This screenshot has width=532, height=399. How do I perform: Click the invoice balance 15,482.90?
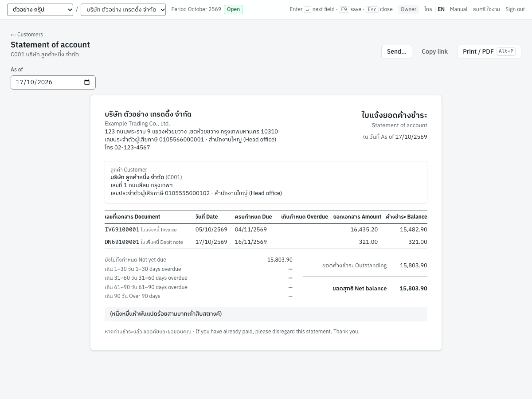[414, 230]
